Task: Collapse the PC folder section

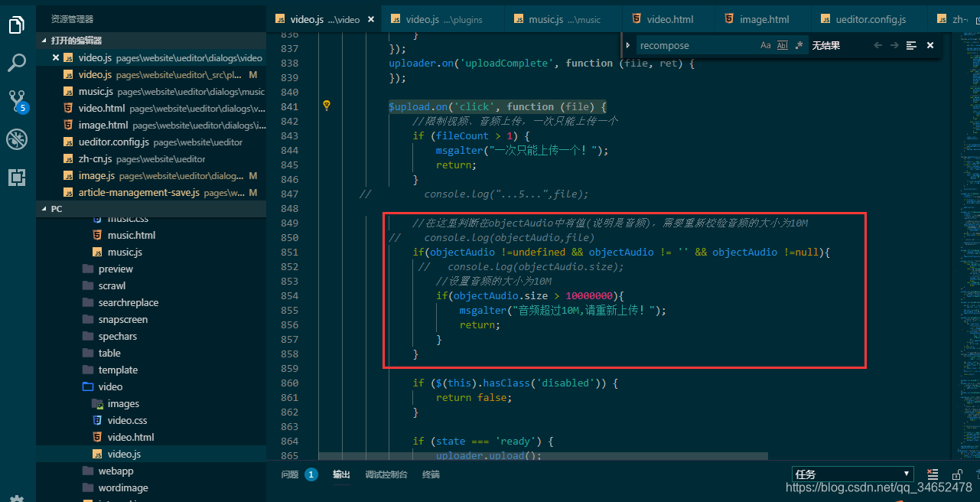Action: (151, 208)
